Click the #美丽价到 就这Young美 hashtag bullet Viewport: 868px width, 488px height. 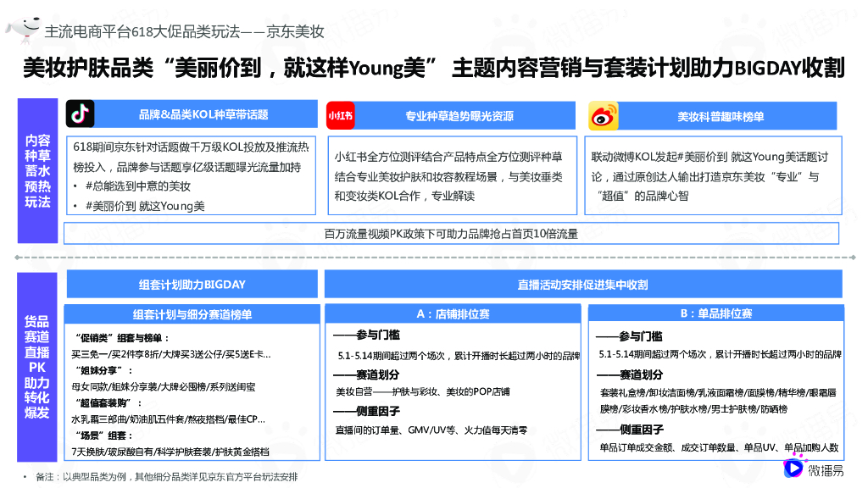click(x=145, y=207)
